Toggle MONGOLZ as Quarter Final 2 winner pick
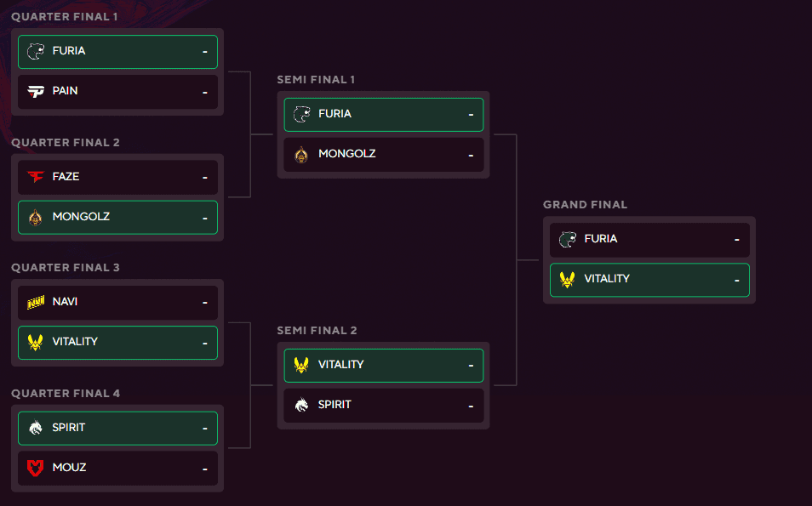This screenshot has height=506, width=812. 117,217
